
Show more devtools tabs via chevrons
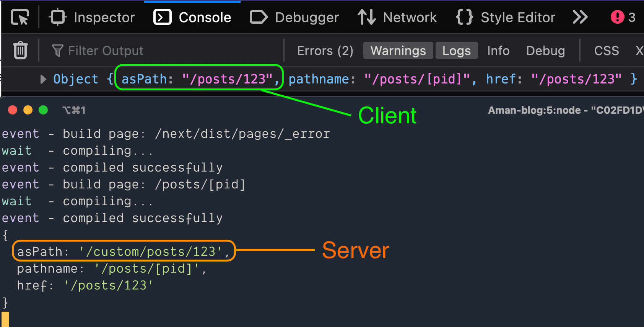(580, 17)
